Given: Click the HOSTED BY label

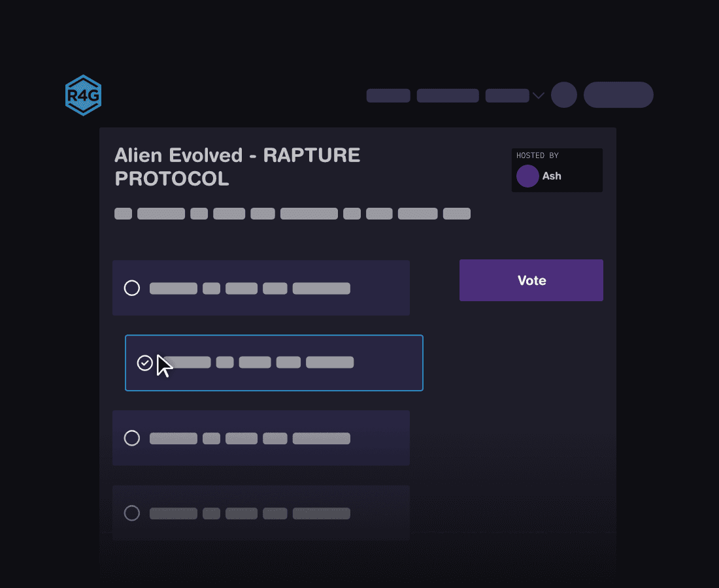Looking at the screenshot, I should coord(537,155).
